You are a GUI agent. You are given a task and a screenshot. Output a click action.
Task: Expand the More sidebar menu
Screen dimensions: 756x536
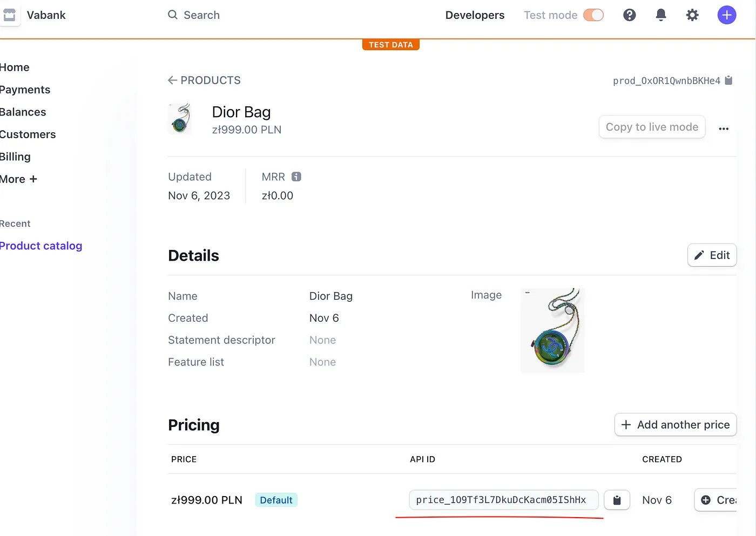[x=19, y=179]
